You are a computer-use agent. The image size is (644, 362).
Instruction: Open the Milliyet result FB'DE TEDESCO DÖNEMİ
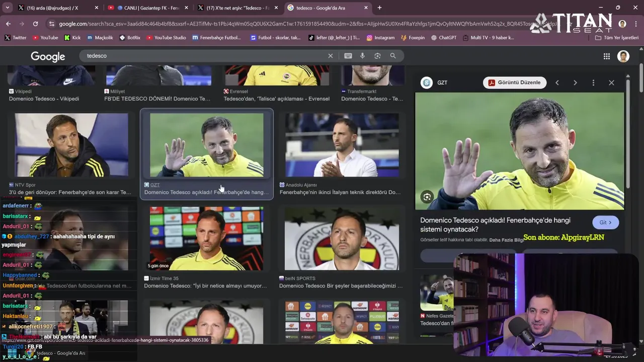pyautogui.click(x=157, y=99)
